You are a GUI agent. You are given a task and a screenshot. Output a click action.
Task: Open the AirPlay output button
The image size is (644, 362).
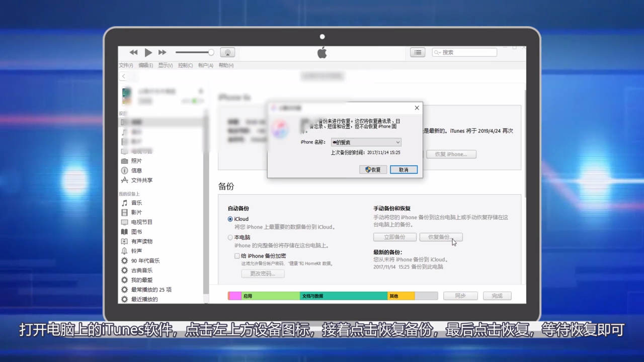227,52
